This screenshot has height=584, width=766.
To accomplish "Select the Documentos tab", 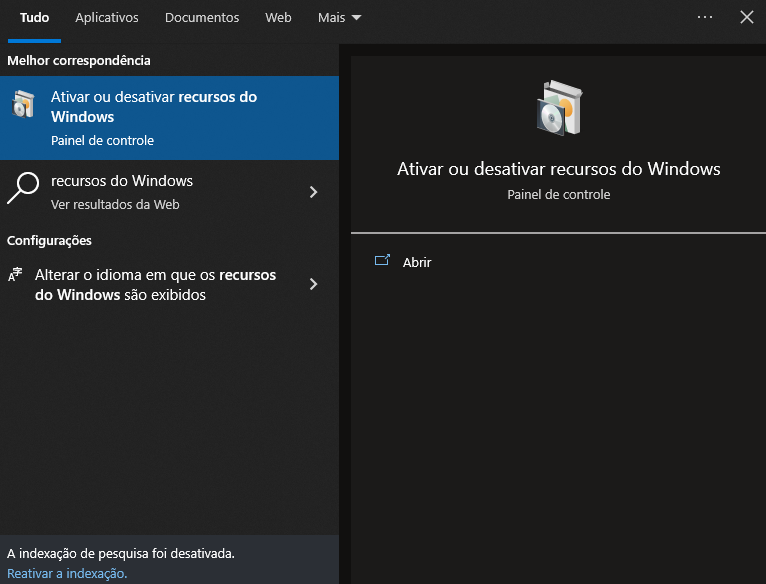I will (x=202, y=18).
